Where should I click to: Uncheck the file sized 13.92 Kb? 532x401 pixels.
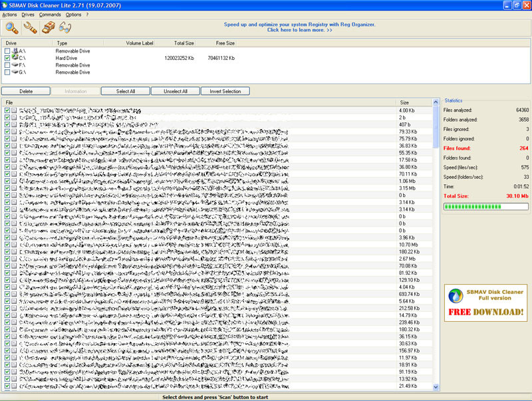pyautogui.click(x=7, y=379)
